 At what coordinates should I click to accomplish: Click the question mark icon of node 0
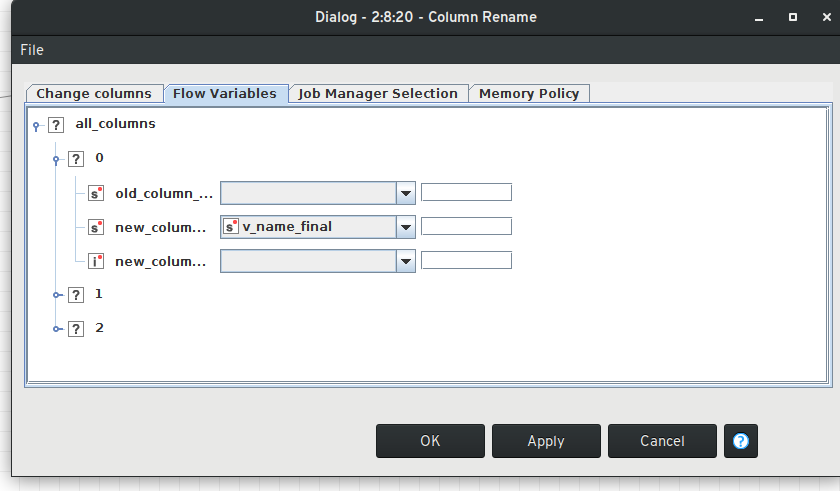(x=76, y=159)
